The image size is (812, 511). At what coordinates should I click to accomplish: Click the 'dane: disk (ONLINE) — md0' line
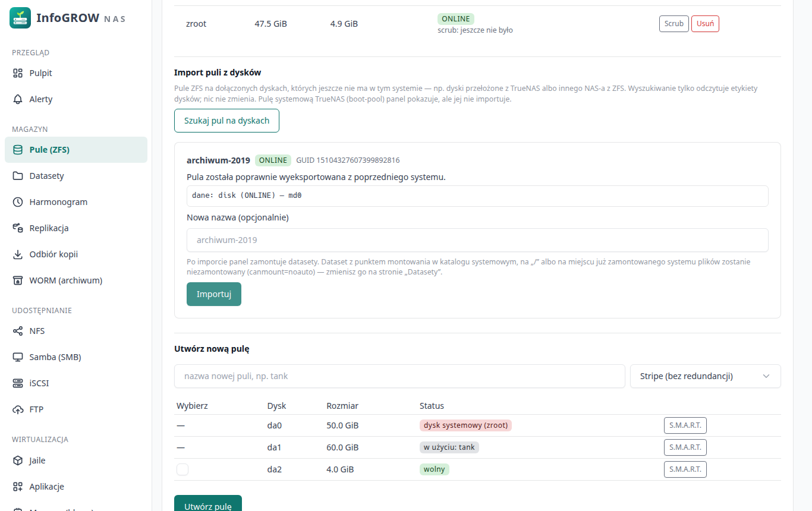[x=477, y=195]
